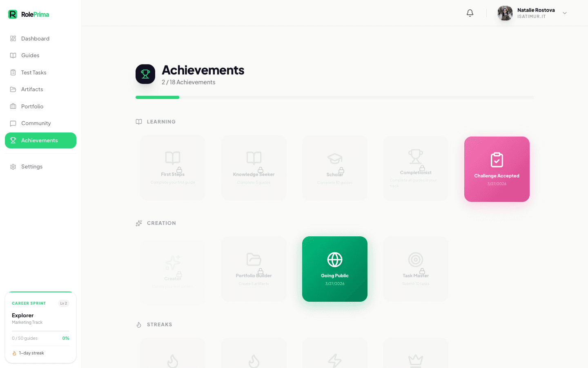Open Test Tasks in the sidebar
This screenshot has width=588, height=368.
[x=33, y=72]
